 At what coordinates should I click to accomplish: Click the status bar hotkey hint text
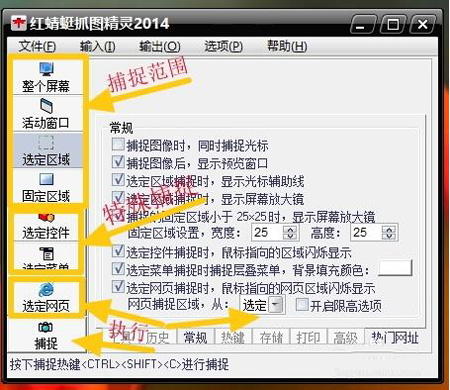pyautogui.click(x=119, y=364)
